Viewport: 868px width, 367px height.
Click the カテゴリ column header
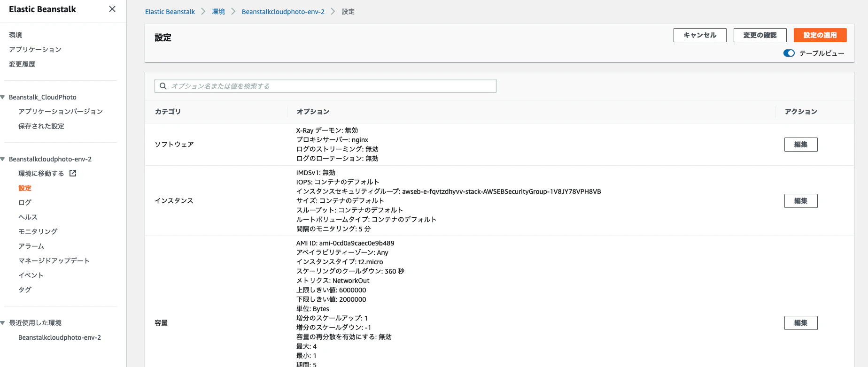coord(168,112)
